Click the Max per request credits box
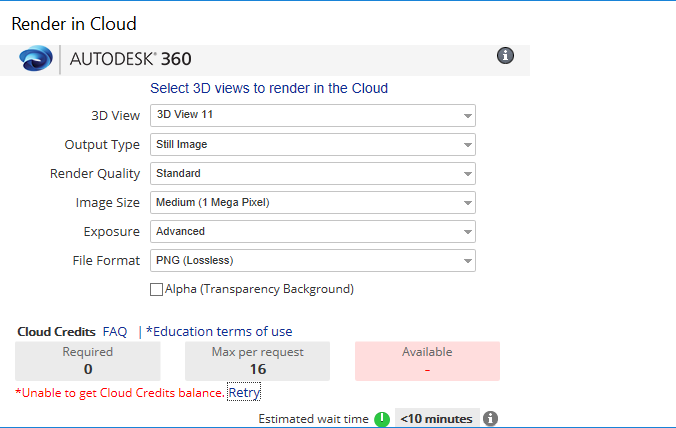Image resolution: width=676 pixels, height=428 pixels. tap(257, 361)
